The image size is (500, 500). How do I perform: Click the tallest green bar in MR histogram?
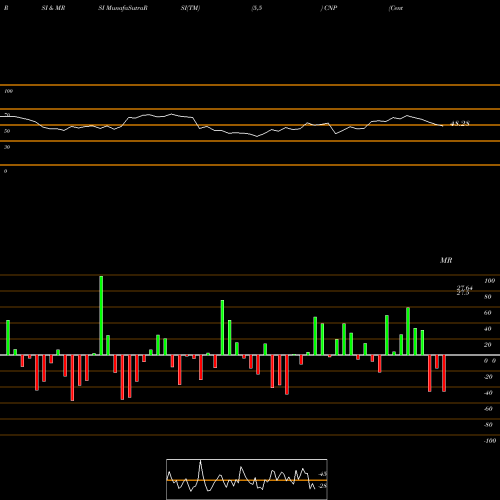click(101, 315)
